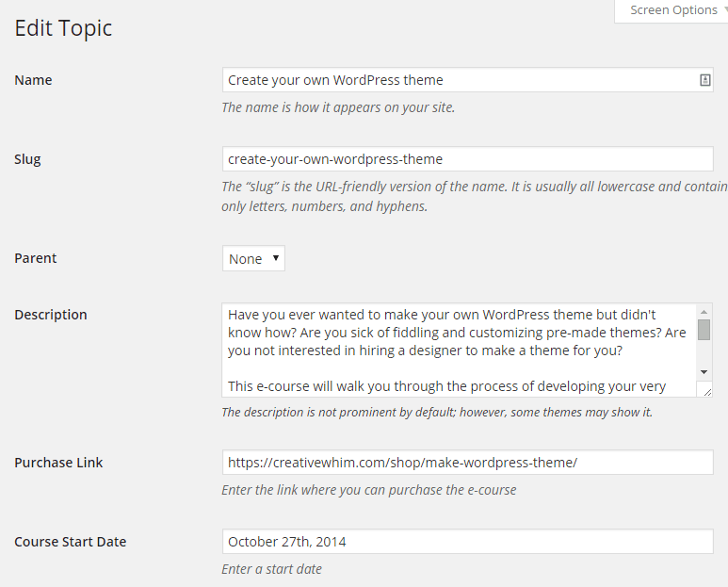Click the Description scrollbar up arrow
Screen dimensions: 728x587
704,312
